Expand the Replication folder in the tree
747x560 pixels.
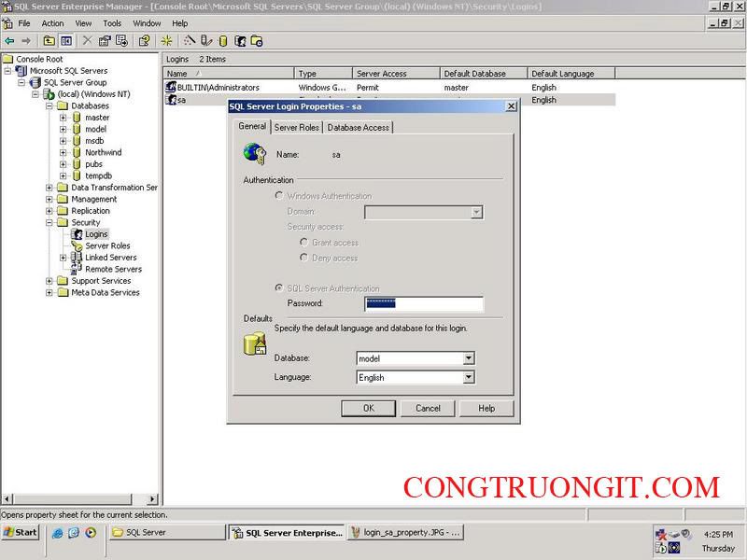click(49, 211)
